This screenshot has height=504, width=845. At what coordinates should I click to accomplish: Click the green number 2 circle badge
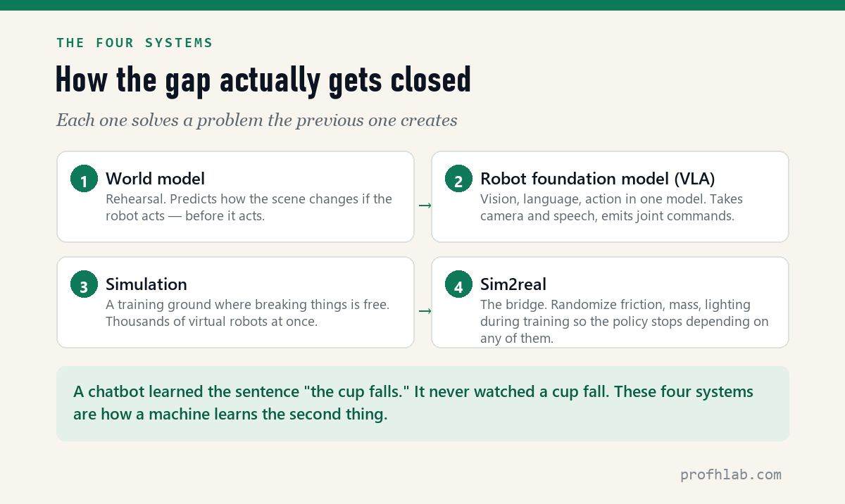coord(458,179)
